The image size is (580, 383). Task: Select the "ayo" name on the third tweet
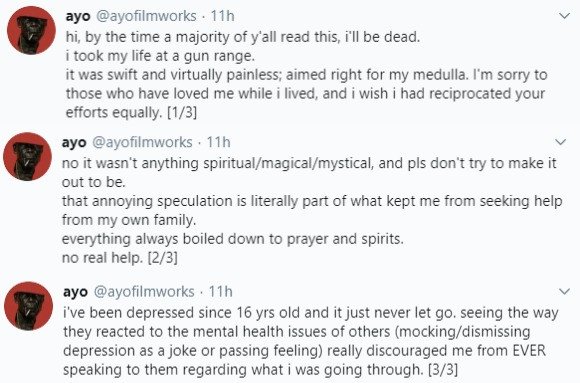click(x=75, y=292)
